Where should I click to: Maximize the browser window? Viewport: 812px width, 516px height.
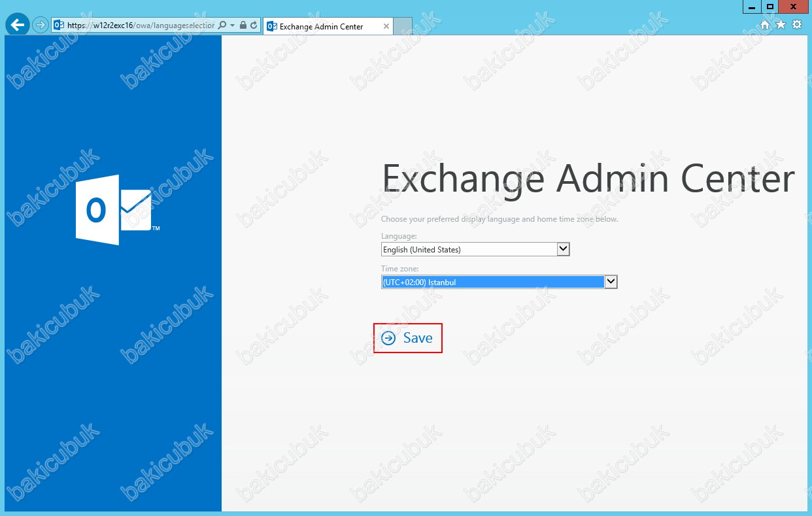coord(771,7)
